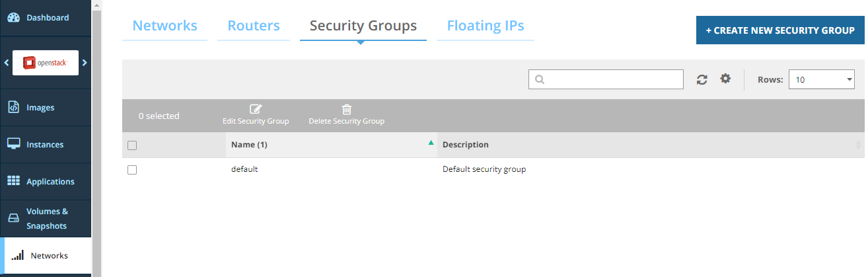Click the refresh table icon
The height and width of the screenshot is (277, 868).
pos(702,79)
